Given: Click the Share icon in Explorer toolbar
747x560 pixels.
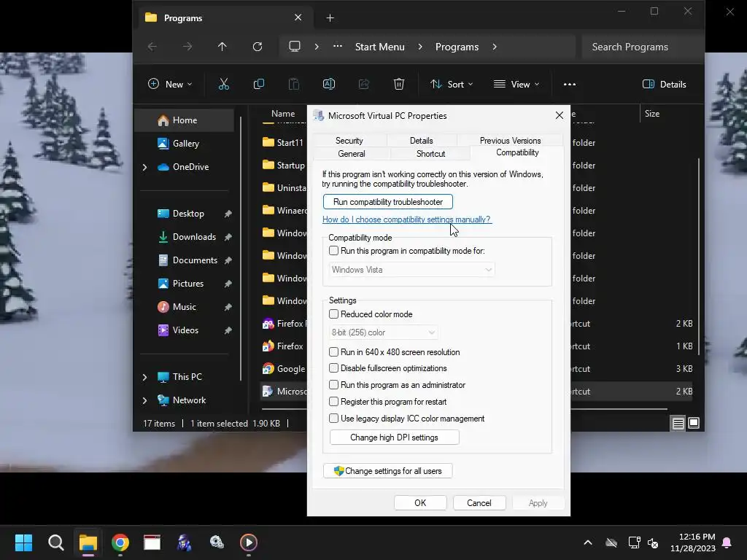Looking at the screenshot, I should 364,85.
